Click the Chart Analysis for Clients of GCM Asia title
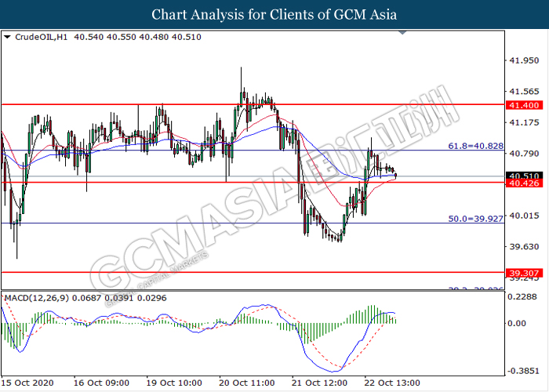This screenshot has height=392, width=549. click(274, 14)
